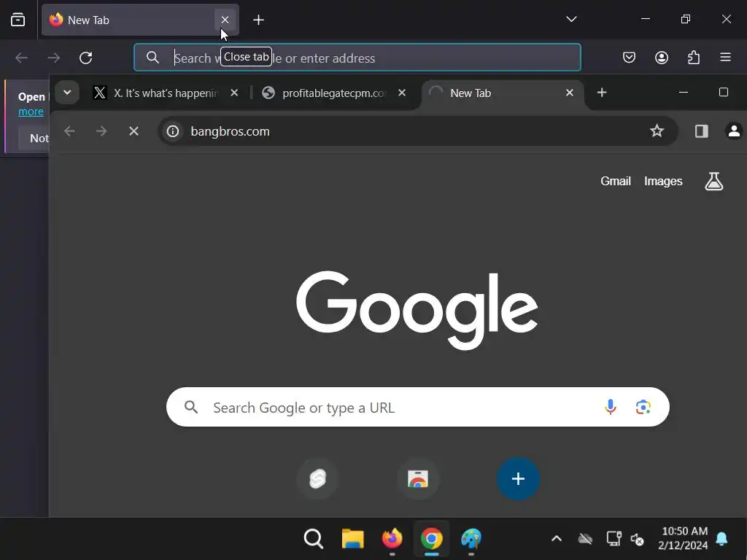Toggle the Chrome side panel
This screenshot has width=747, height=560.
click(701, 131)
